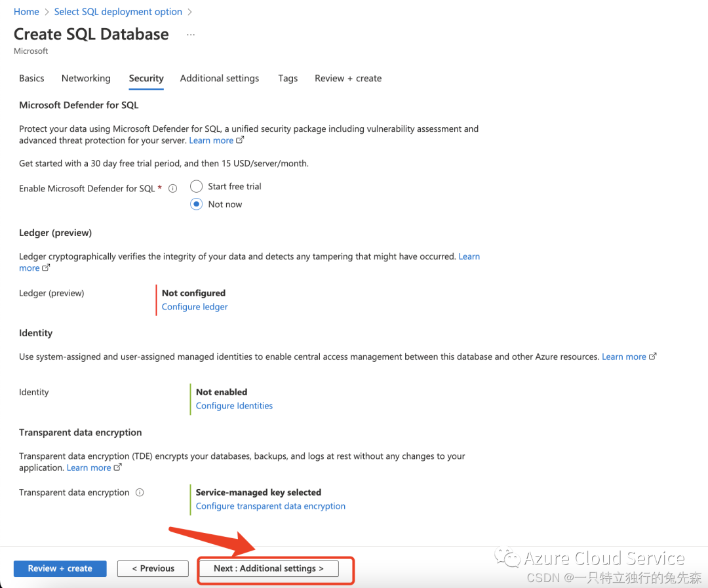Open the Tags tab
The width and height of the screenshot is (708, 588).
288,78
